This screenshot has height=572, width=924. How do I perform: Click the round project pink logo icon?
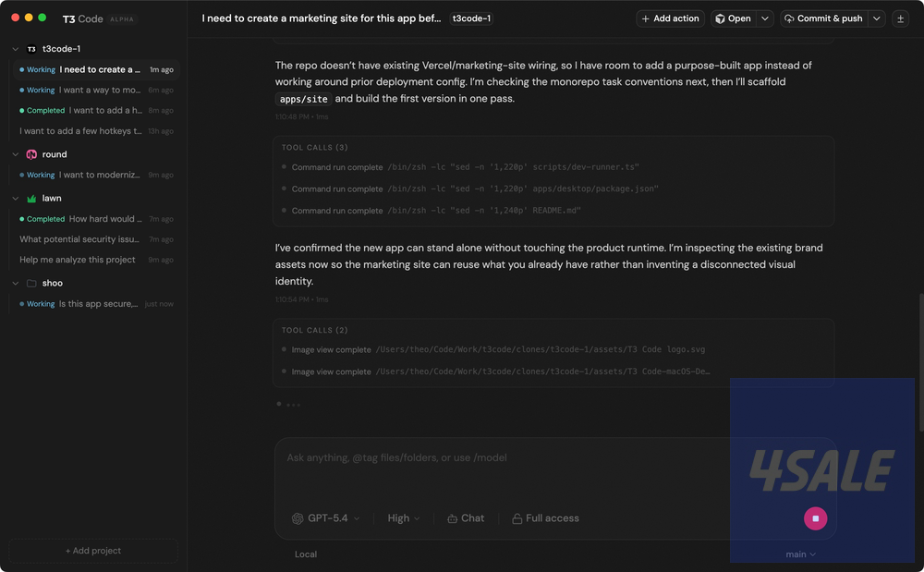tap(31, 154)
